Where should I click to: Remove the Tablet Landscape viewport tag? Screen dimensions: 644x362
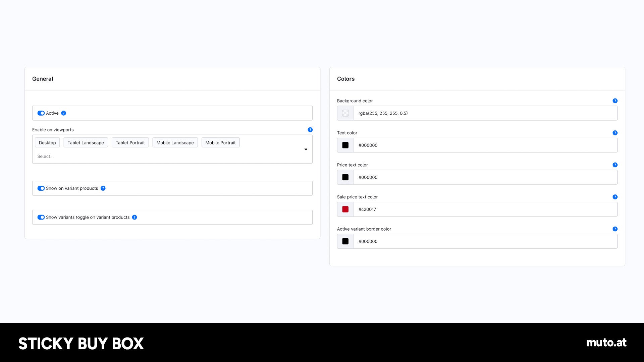coord(86,142)
